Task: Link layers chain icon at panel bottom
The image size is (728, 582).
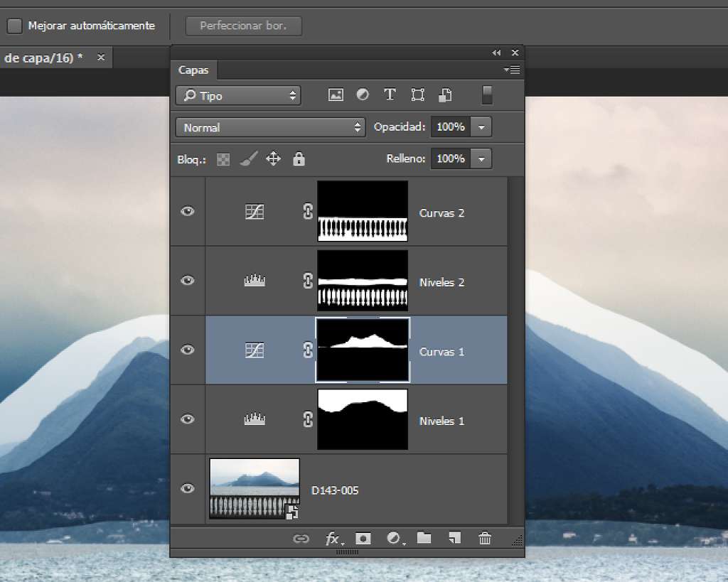Action: coord(301,539)
